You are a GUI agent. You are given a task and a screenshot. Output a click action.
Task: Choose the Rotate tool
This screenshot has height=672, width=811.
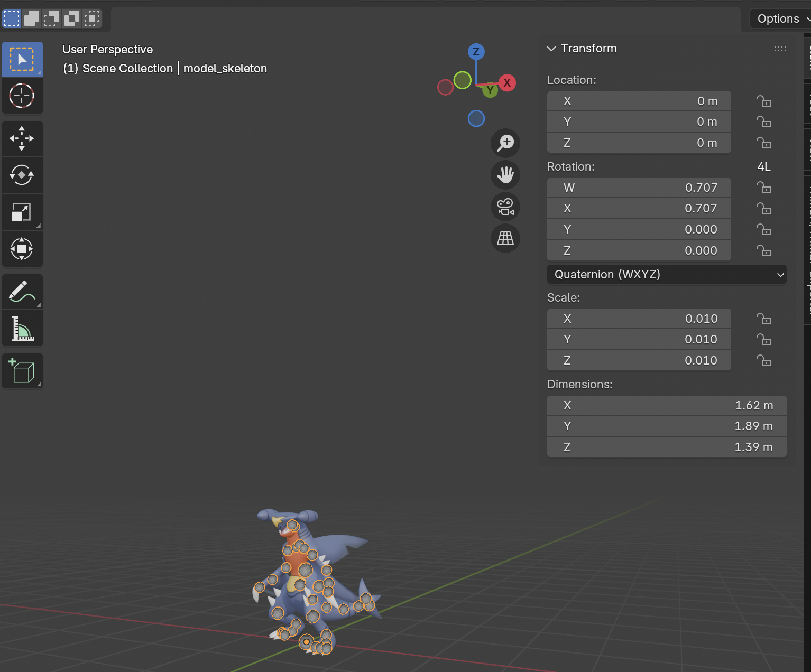tap(22, 175)
